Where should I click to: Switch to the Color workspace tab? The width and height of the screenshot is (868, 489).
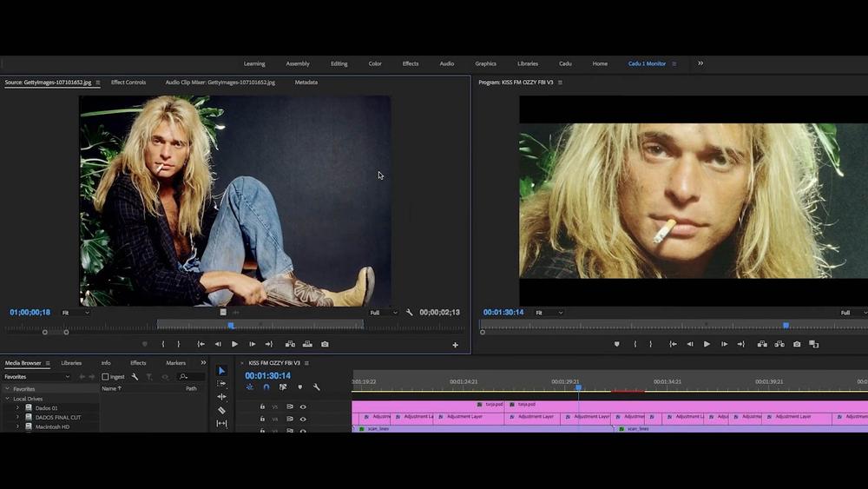375,63
